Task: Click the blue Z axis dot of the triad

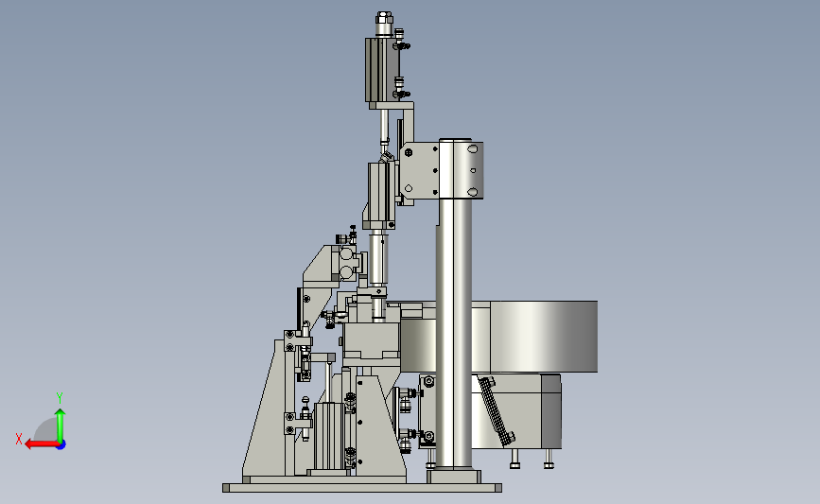Action: tap(61, 444)
